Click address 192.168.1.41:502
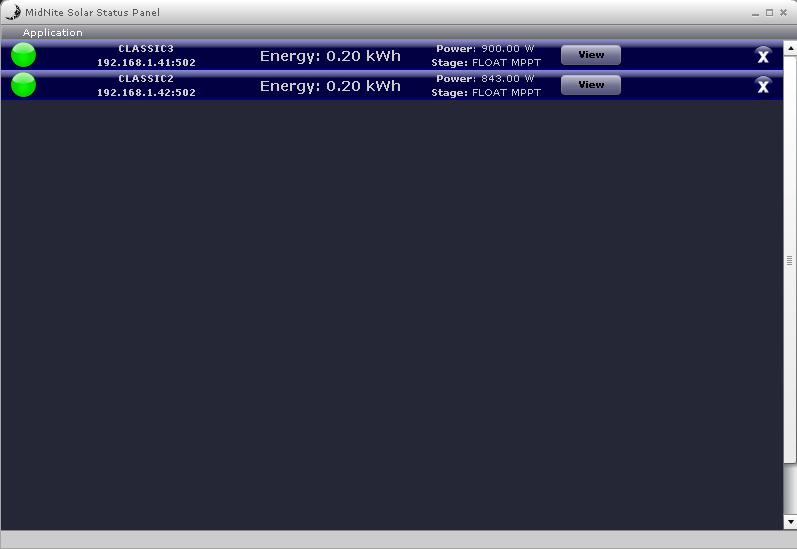The width and height of the screenshot is (797, 549). (x=146, y=63)
